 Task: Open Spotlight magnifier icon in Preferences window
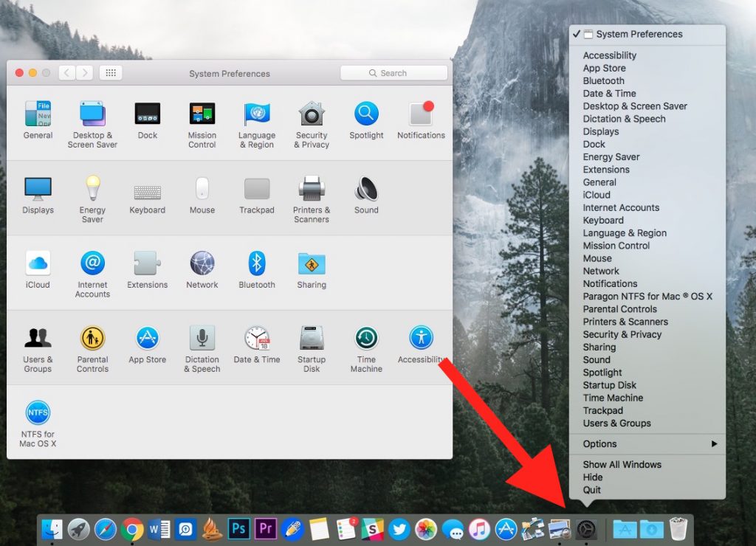click(x=366, y=114)
